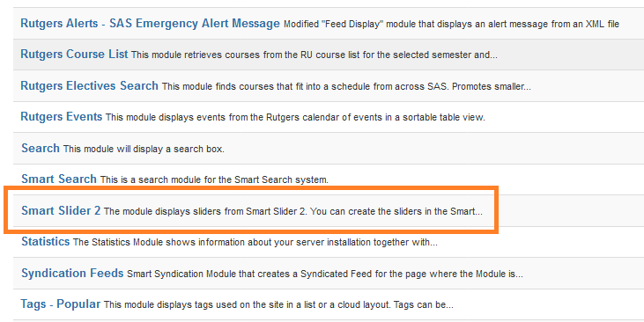The image size is (644, 322).
Task: Click text 'The module displays sliders from Smart Slider 2'
Action: [x=205, y=212]
